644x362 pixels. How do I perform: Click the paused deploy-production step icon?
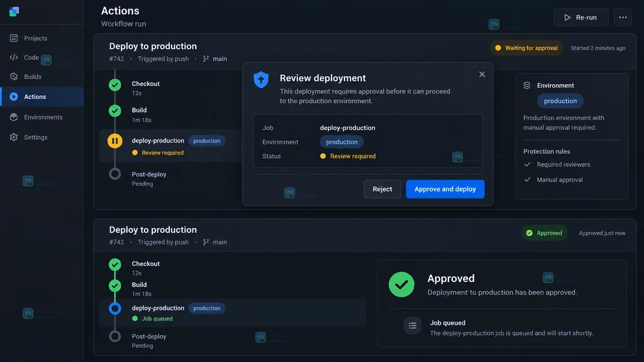115,141
